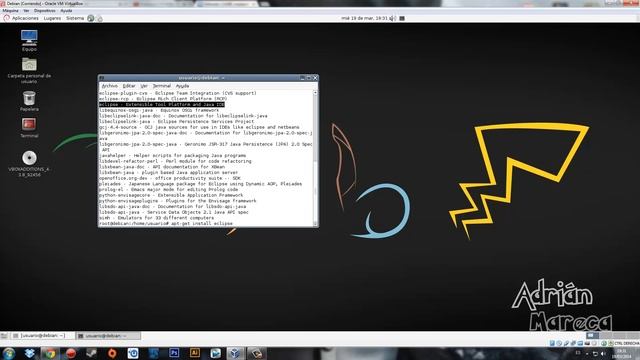Click the red round icon in Windows taskbar
Image resolution: width=640 pixels, height=360 pixels.
(x=71, y=353)
